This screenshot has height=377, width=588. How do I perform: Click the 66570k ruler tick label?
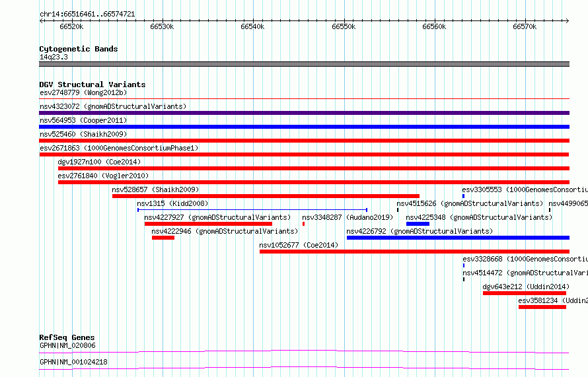525,26
